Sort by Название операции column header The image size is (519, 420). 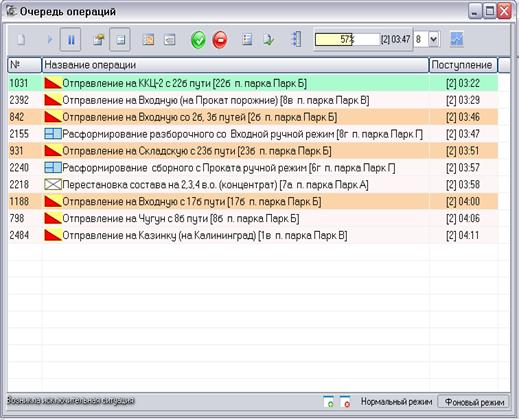(235, 65)
